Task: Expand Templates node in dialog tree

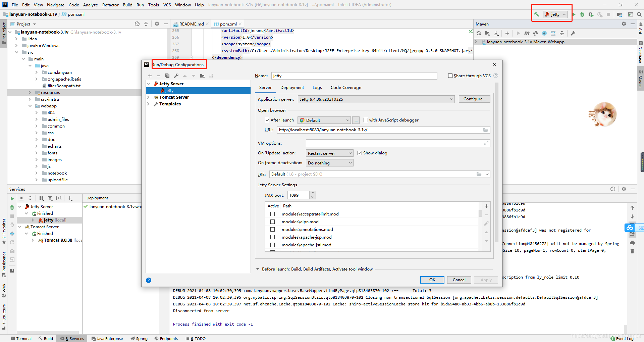Action: (149, 104)
